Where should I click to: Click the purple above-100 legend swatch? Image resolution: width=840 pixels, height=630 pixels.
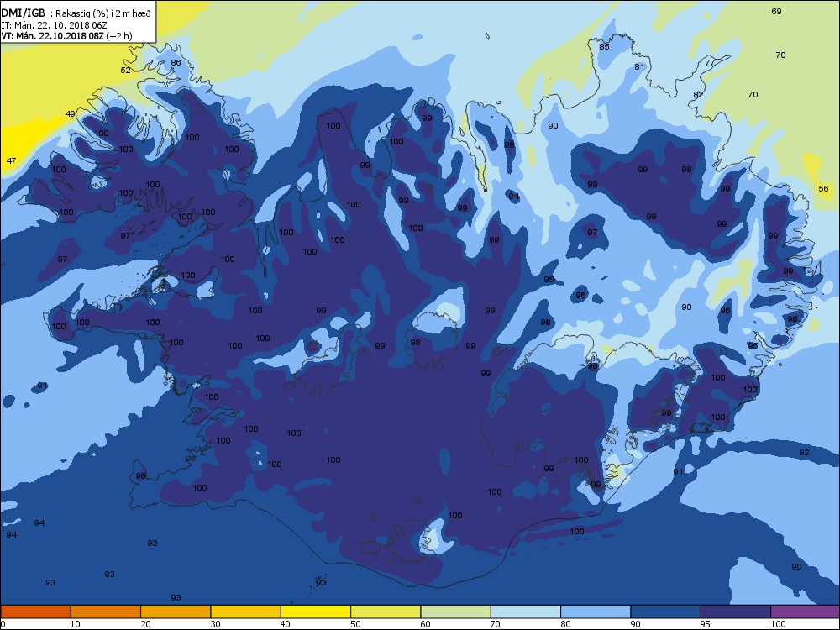pos(806,612)
